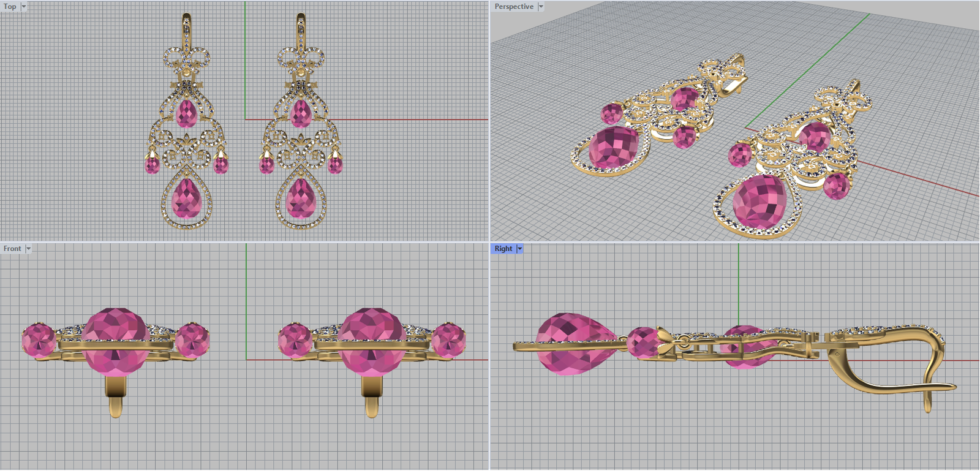Click the highlighted Right viewport title

(x=503, y=249)
